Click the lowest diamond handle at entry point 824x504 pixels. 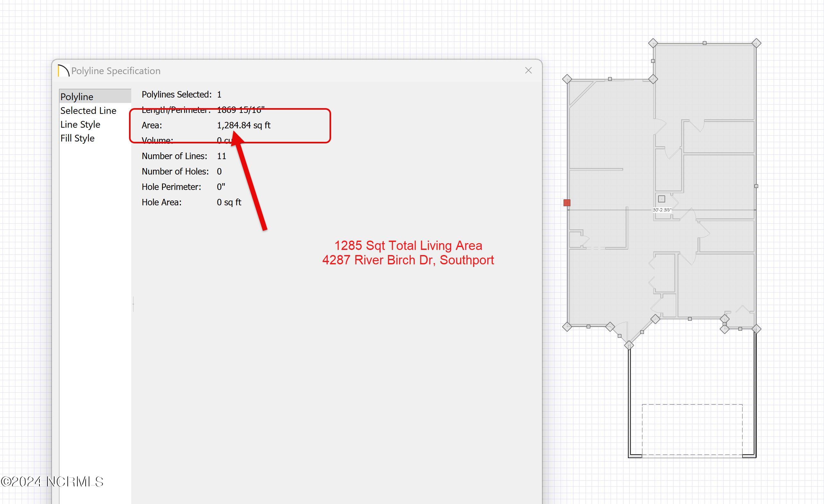coord(629,345)
